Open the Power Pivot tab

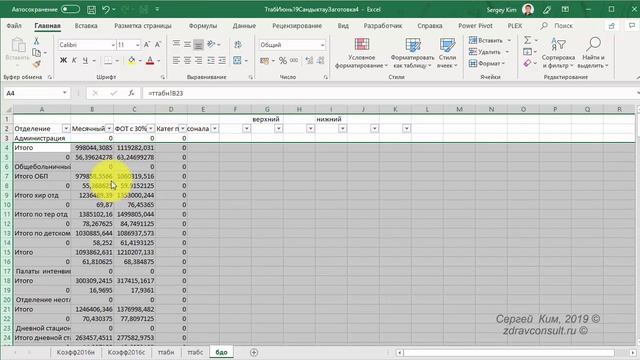click(475, 26)
